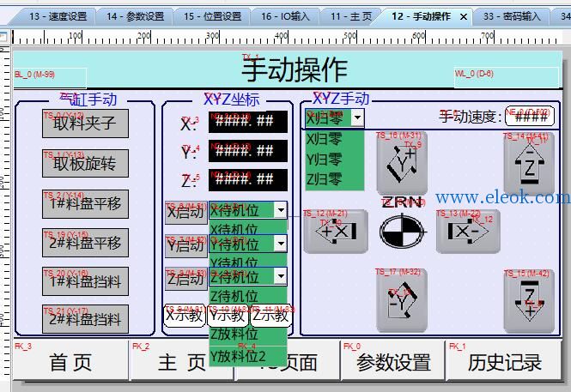The image size is (571, 392).
Task: Click the 首页 function key
Action: [71, 361]
